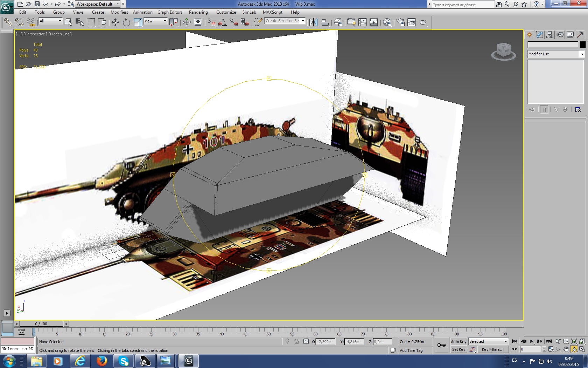Activate the Select Object tool
The width and height of the screenshot is (588, 368).
(x=68, y=22)
